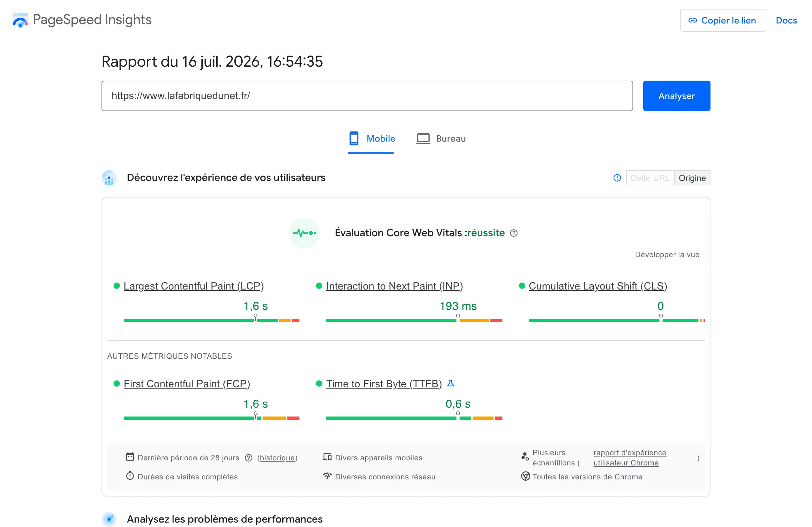Click the green dot beside FCP
Image resolution: width=812 pixels, height=527 pixels.
tap(117, 384)
